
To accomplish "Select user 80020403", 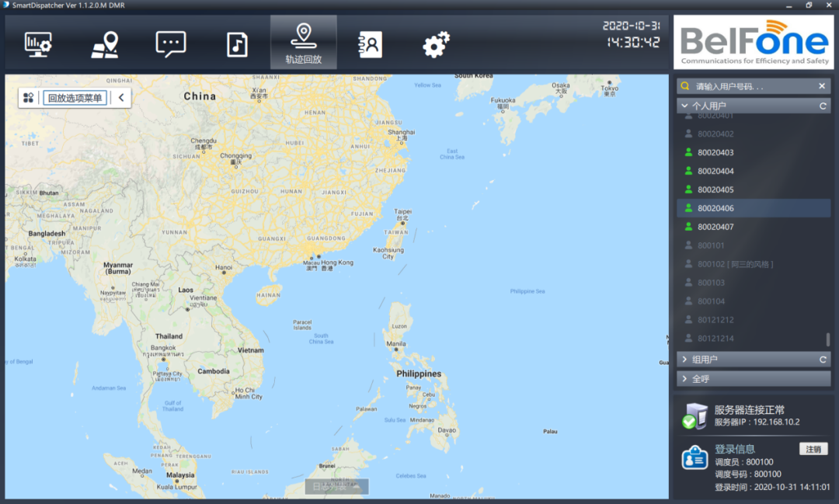I will coord(754,152).
